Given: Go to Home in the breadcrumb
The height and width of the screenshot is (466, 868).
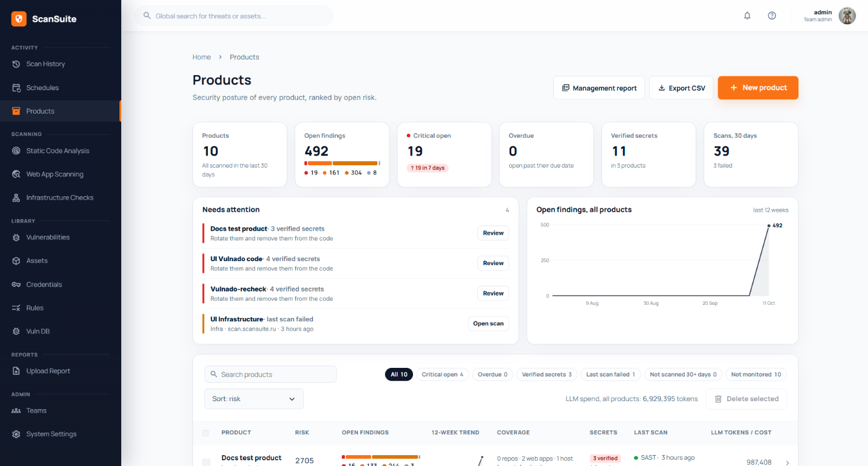Looking at the screenshot, I should click(x=202, y=57).
